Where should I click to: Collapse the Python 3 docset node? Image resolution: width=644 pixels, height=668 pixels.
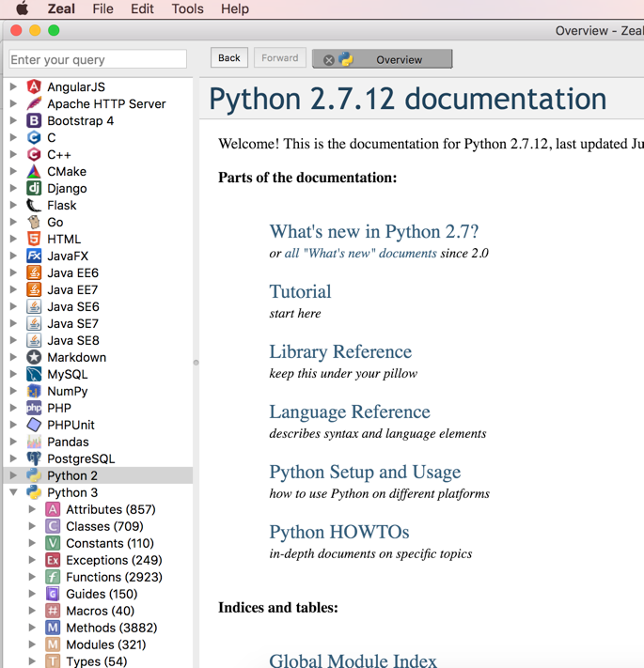[13, 492]
